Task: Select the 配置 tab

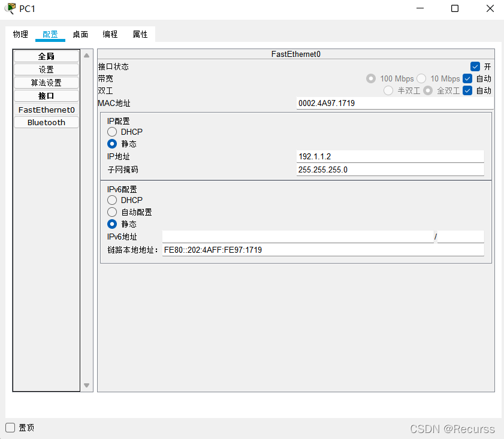Action: pos(50,34)
